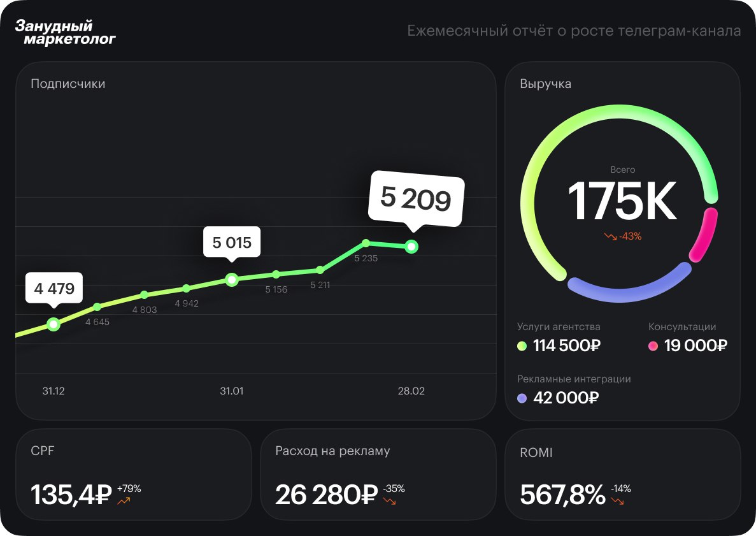Screen dimensions: 756x536
Task: Click the 28.02 date label on chart
Action: [411, 391]
